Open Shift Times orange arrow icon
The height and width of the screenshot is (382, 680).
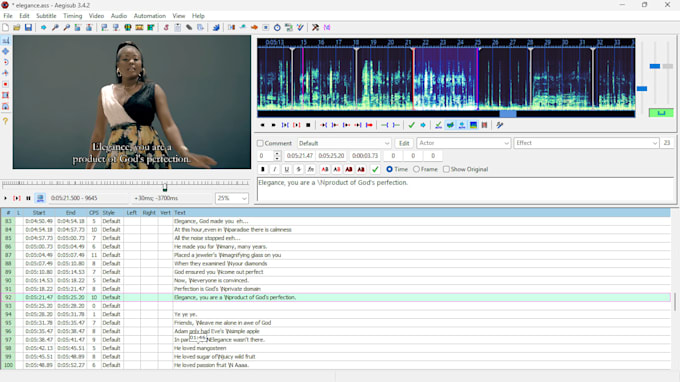coord(254,27)
